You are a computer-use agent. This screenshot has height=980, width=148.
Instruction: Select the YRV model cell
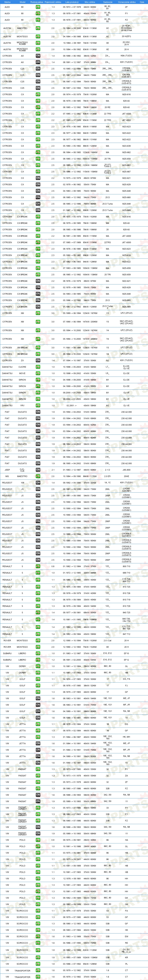(x=22, y=406)
